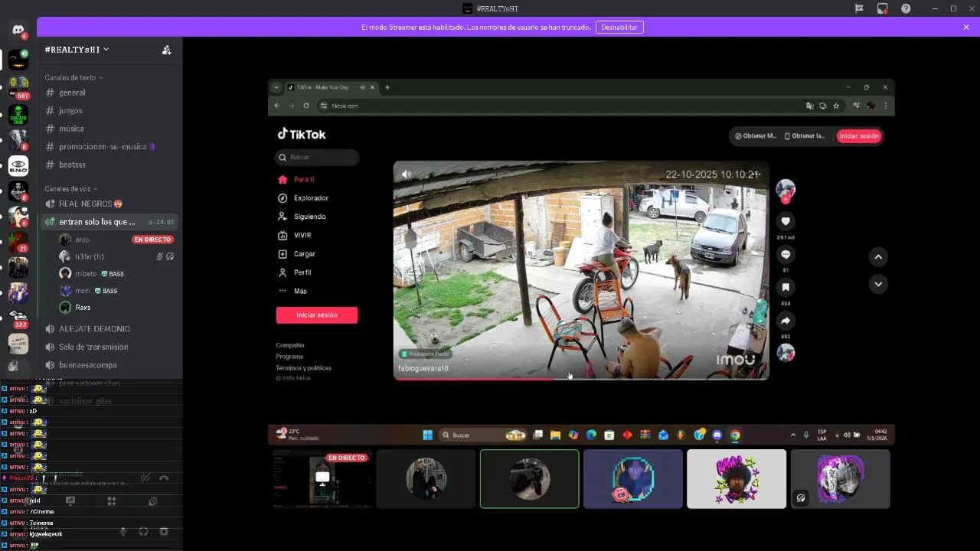Show hidden system tray icons chevron
The width and height of the screenshot is (980, 551).
point(792,435)
